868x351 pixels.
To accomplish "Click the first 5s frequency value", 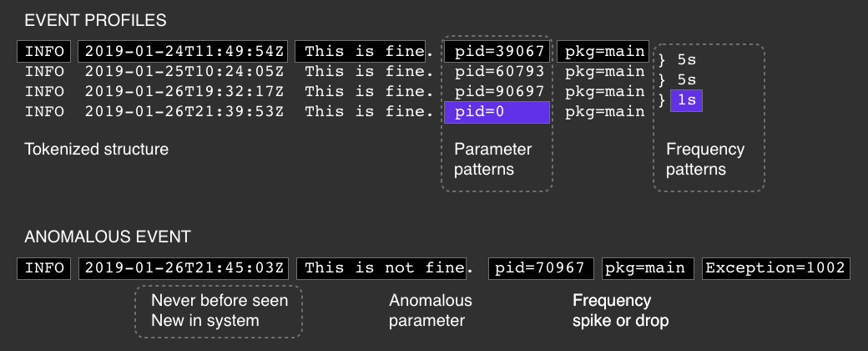I will pyautogui.click(x=687, y=61).
